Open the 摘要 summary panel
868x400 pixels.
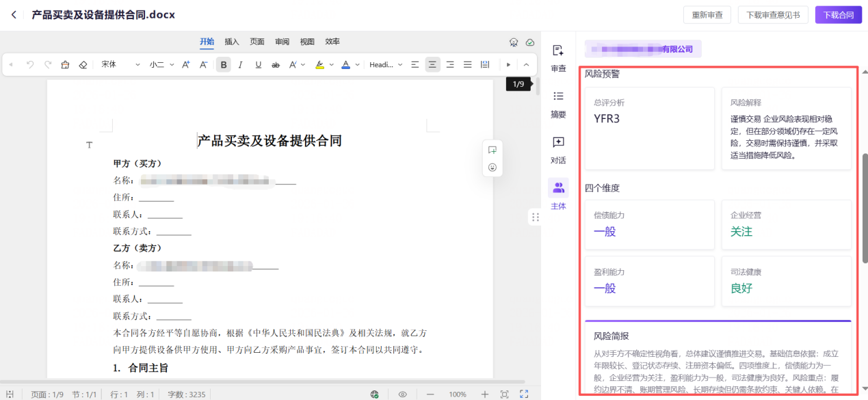(558, 97)
